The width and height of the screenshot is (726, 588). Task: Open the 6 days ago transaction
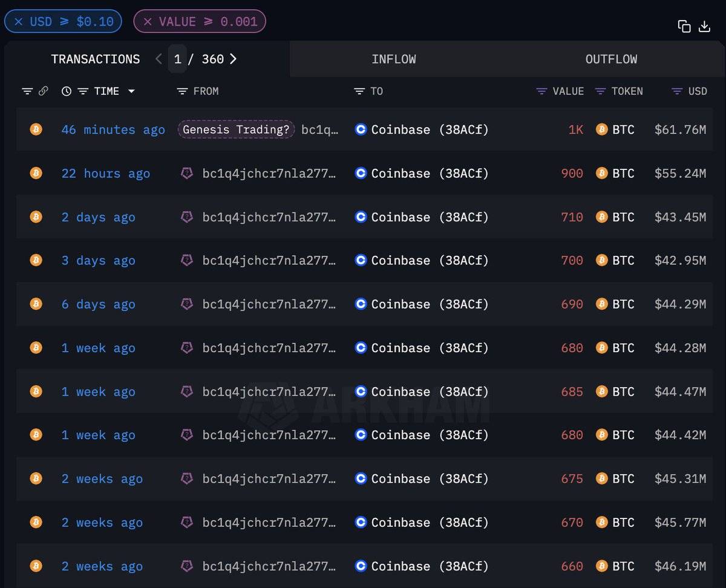click(x=98, y=304)
